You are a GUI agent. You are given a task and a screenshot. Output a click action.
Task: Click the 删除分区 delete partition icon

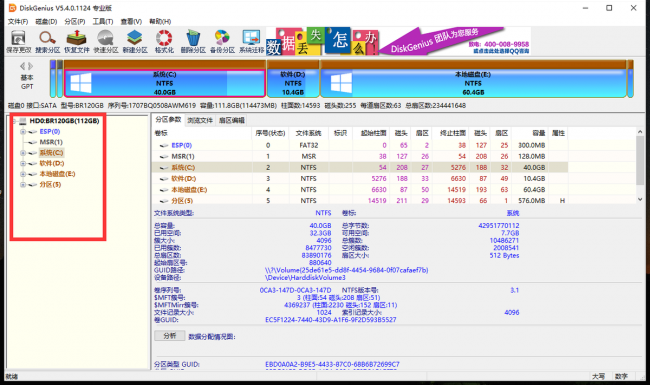(193, 41)
